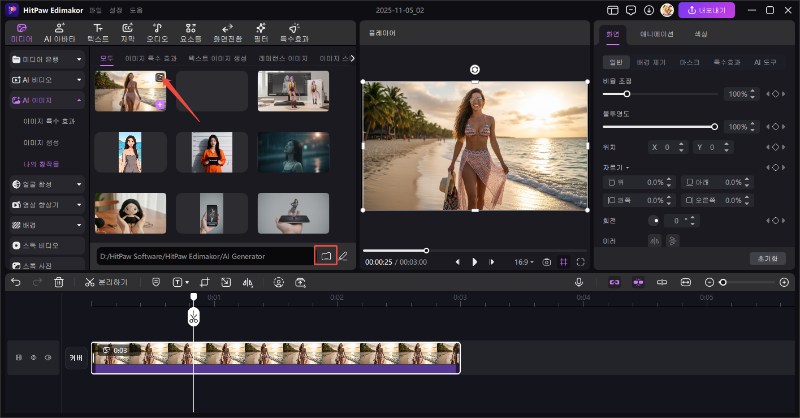Switch to the 애니메이션 properties tab

(656, 34)
